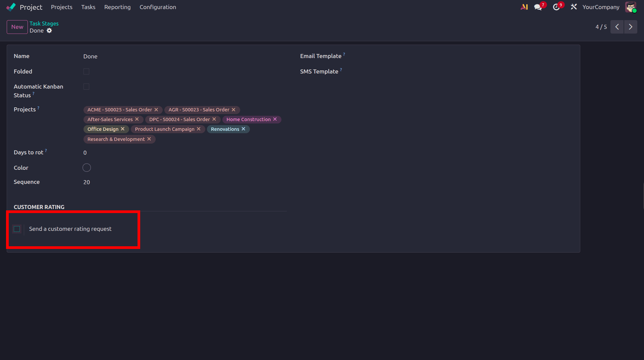
Task: Click the 4 / 5 pager counter
Action: 601,27
